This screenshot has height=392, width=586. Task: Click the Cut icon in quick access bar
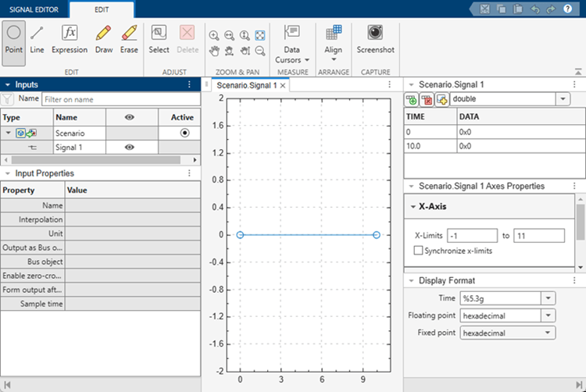click(x=484, y=9)
